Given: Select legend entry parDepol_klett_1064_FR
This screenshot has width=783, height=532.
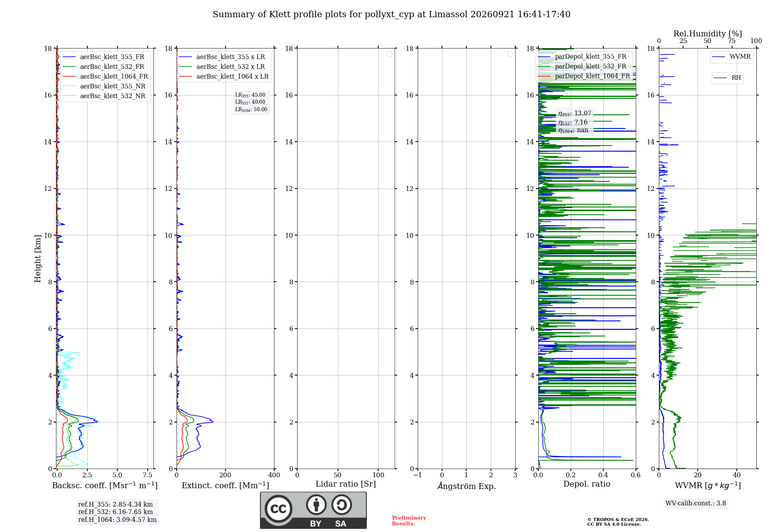Looking at the screenshot, I should (x=584, y=76).
